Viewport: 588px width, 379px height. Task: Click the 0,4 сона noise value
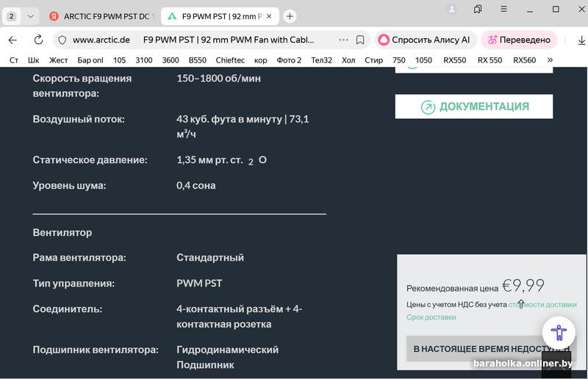196,186
